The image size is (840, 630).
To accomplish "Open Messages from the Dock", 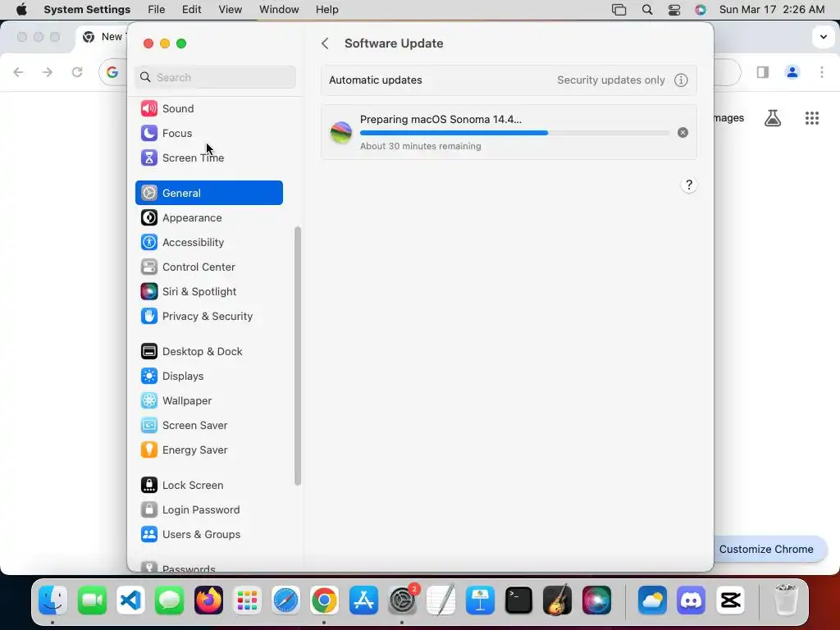I will 170,600.
